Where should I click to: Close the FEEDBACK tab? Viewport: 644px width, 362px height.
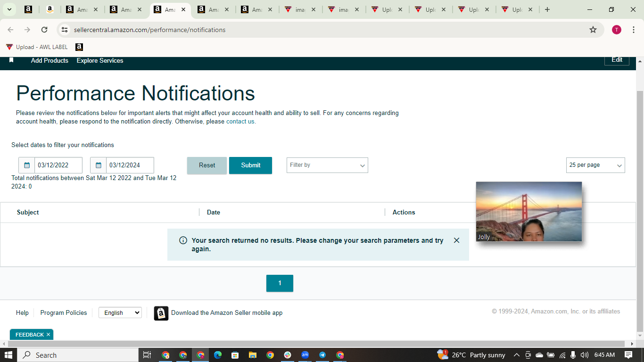48,335
